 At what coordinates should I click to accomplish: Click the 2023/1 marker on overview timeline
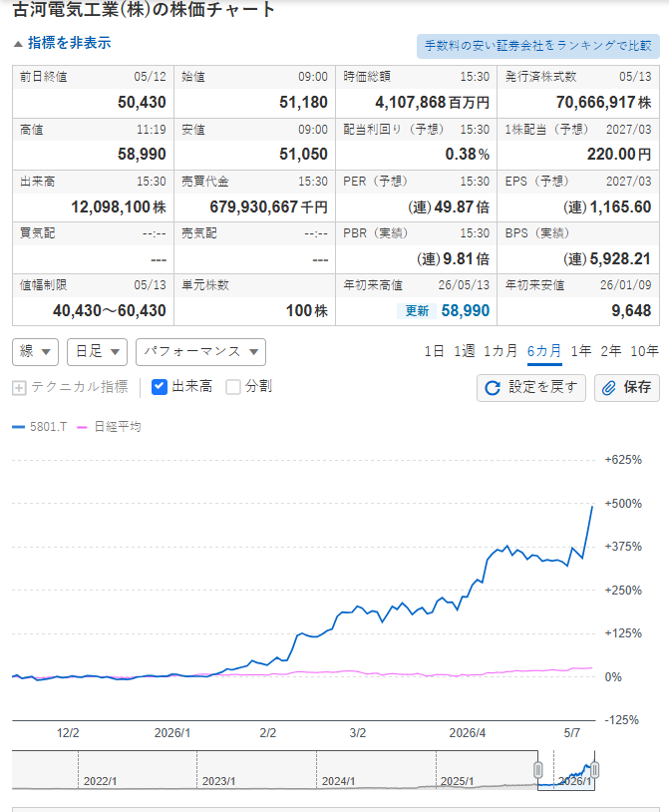[218, 781]
